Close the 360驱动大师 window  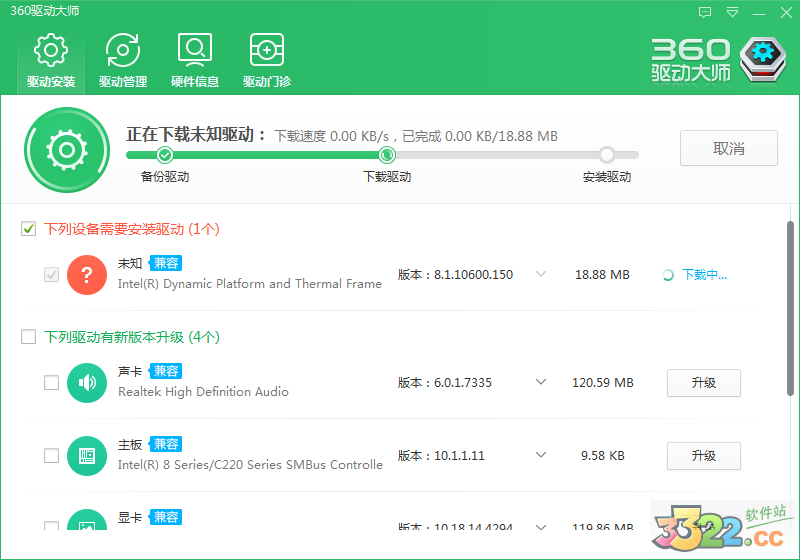click(786, 12)
